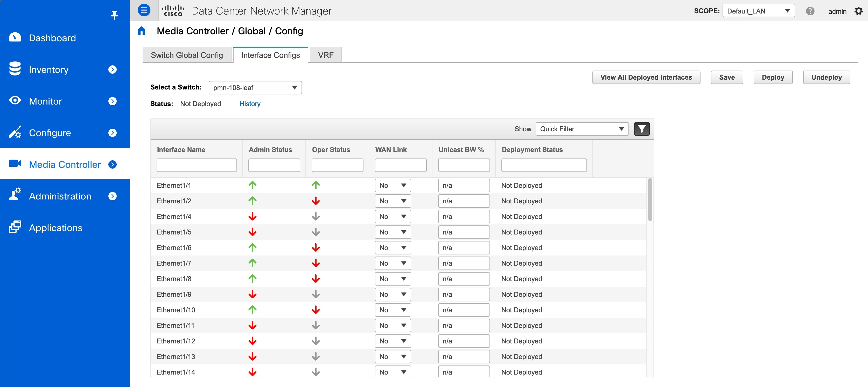Expand the Configure menu chevron
The image size is (868, 387).
(113, 133)
